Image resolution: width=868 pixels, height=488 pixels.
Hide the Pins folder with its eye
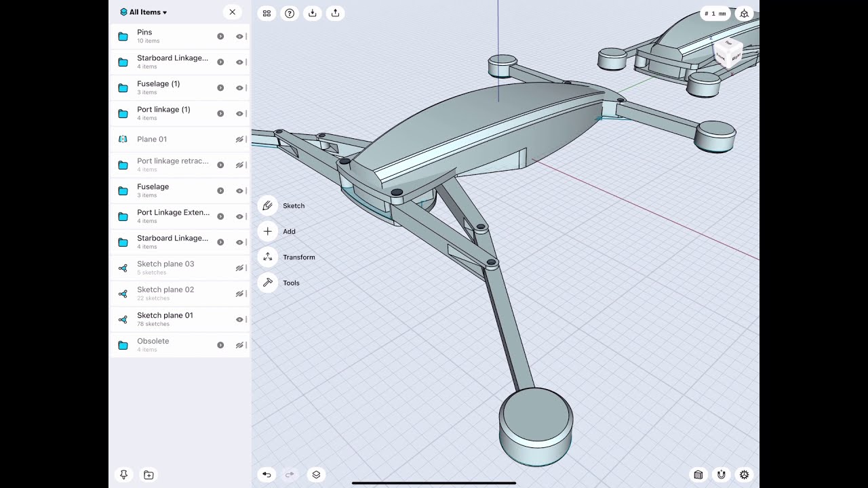click(239, 37)
